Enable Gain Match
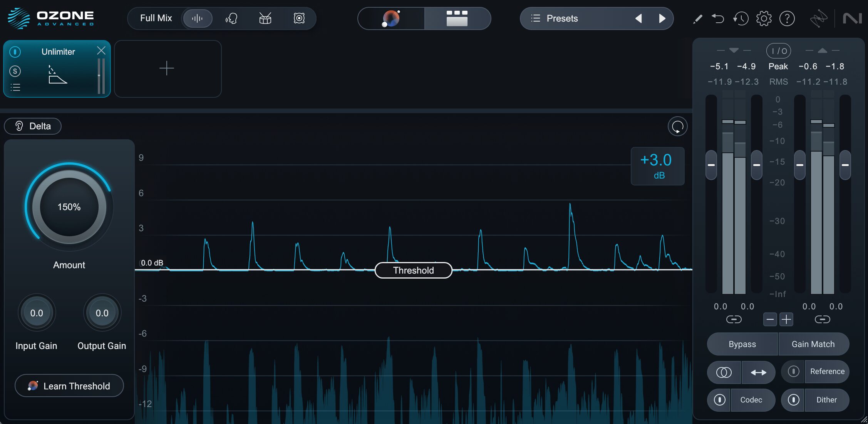The width and height of the screenshot is (868, 424). point(813,344)
